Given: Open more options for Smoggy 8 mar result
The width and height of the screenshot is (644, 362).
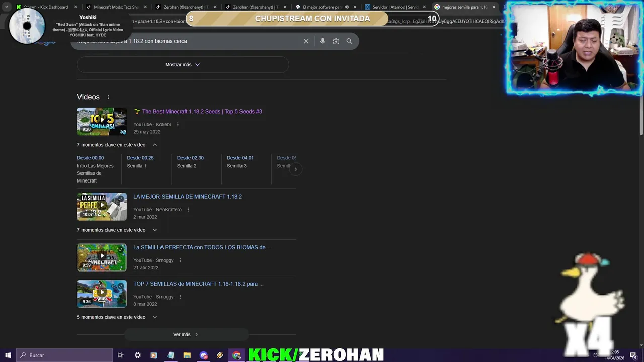Looking at the screenshot, I should tap(180, 297).
